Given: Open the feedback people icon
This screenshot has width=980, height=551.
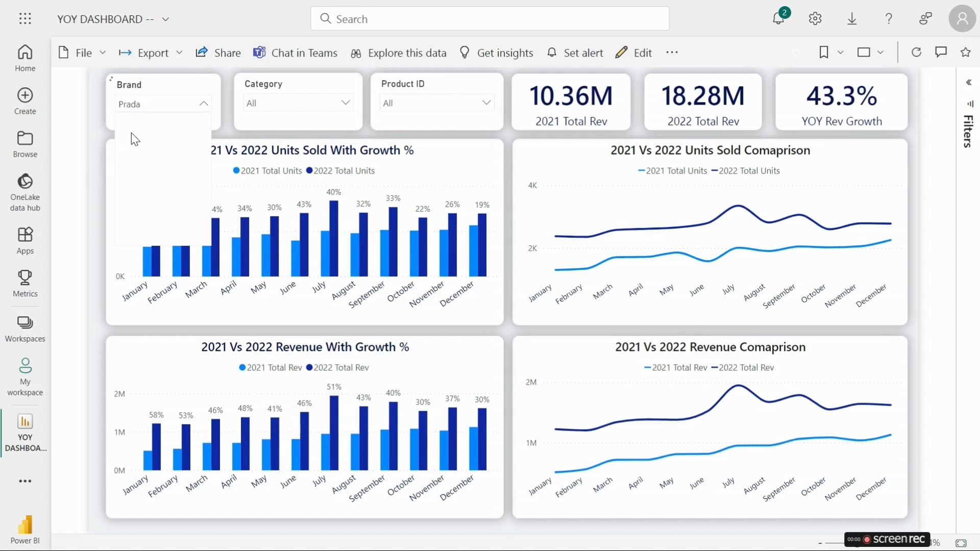Looking at the screenshot, I should point(925,19).
